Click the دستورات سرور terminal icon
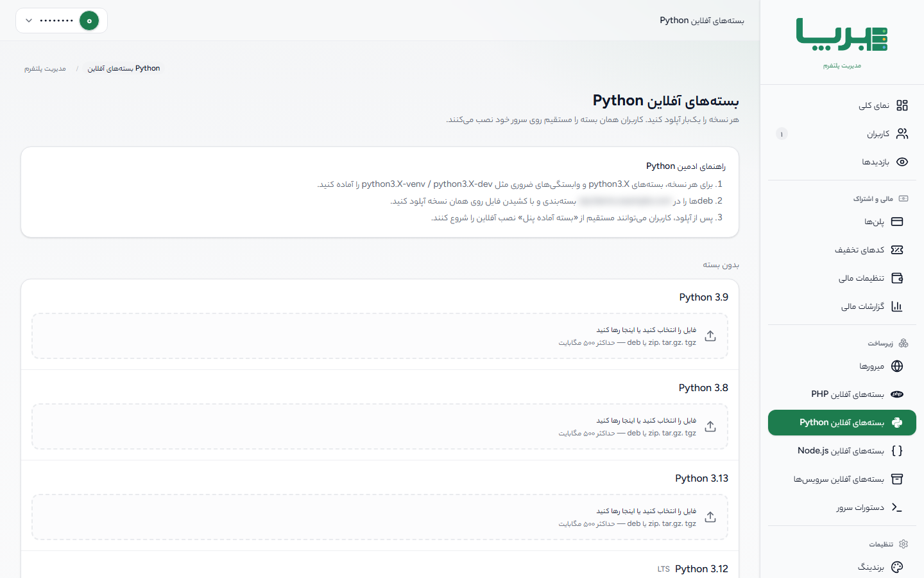Image resolution: width=924 pixels, height=578 pixels. [x=897, y=507]
